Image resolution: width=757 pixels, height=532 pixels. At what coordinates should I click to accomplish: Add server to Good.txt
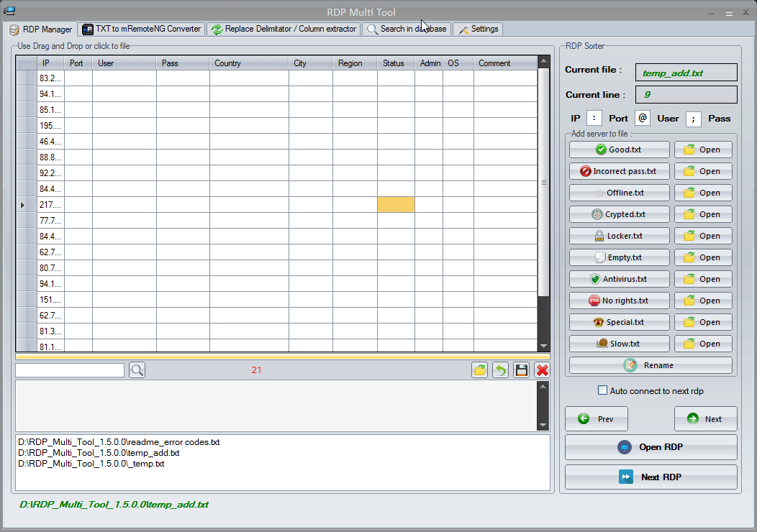coord(620,150)
